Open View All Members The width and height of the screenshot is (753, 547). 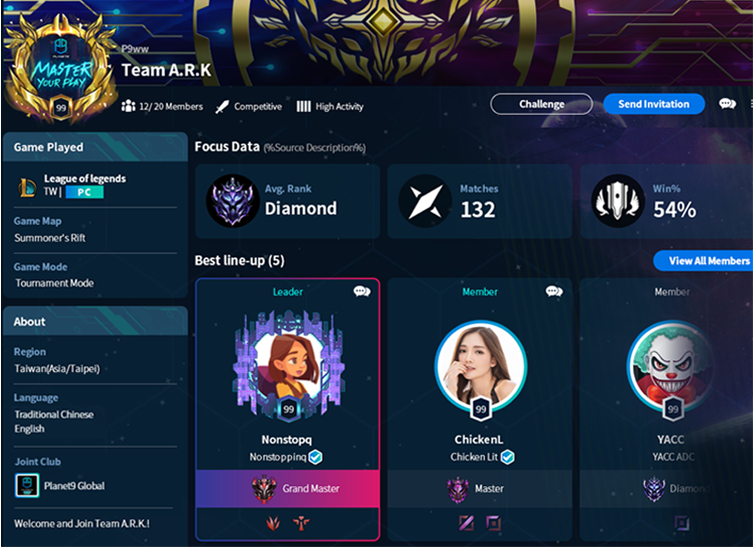point(704,261)
